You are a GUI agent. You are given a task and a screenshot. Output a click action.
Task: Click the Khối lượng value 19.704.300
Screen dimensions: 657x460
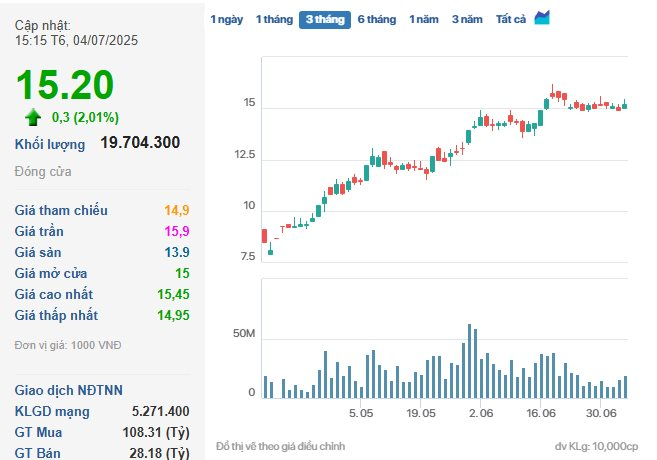(140, 143)
